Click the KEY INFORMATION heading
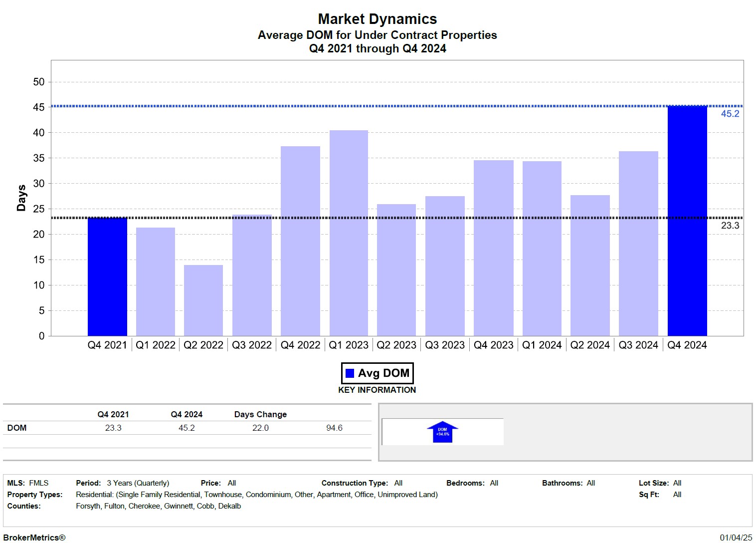The width and height of the screenshot is (756, 543). [377, 390]
